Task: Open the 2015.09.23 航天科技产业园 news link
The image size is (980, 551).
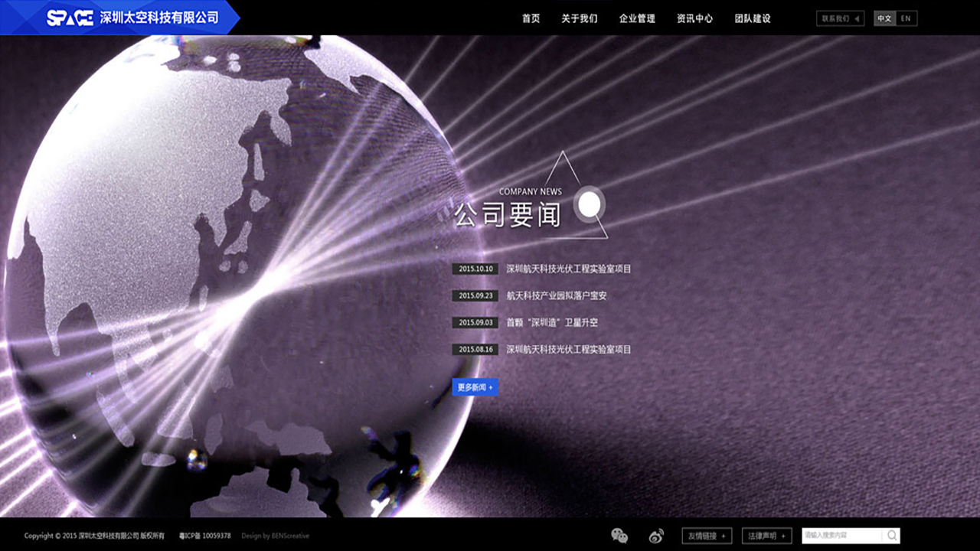Action: [x=556, y=295]
